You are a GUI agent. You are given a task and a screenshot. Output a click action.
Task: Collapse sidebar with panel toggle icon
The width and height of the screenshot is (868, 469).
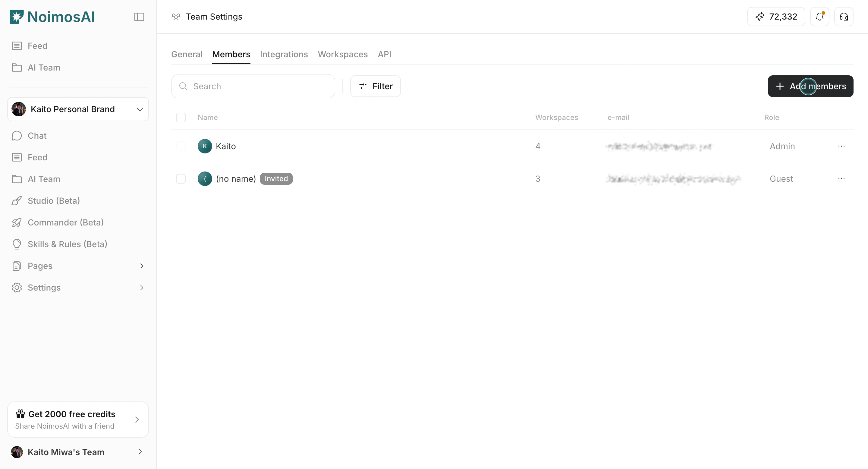tap(139, 17)
